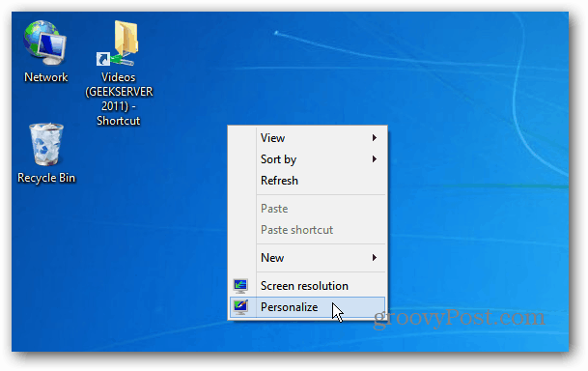Click the grayed Paste entry
Screen dimensions: 588x371
[x=307, y=209]
